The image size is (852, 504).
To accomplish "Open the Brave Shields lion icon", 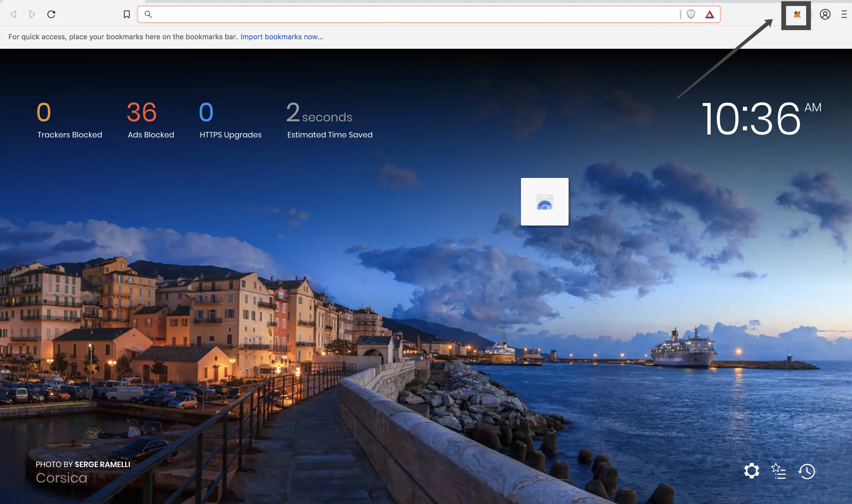I will click(691, 14).
